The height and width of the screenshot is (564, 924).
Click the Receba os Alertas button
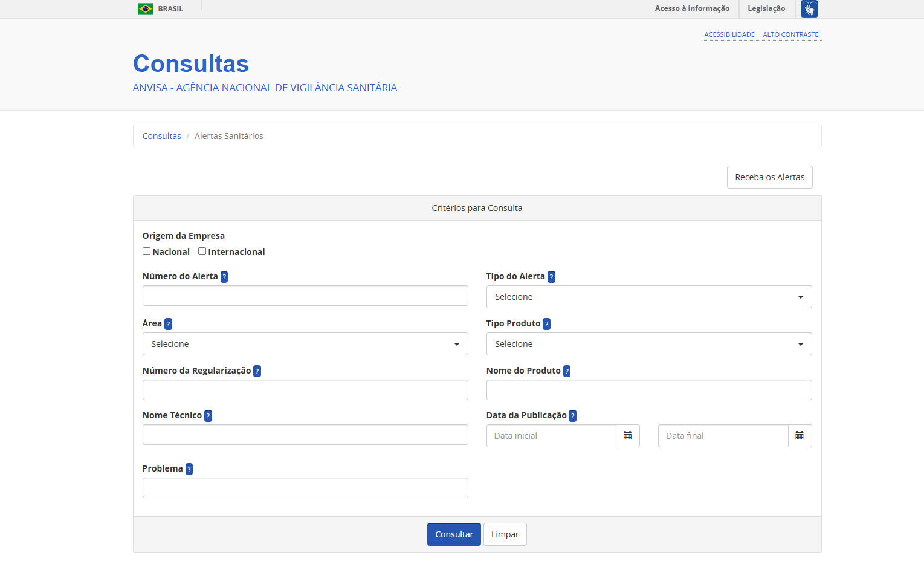769,177
